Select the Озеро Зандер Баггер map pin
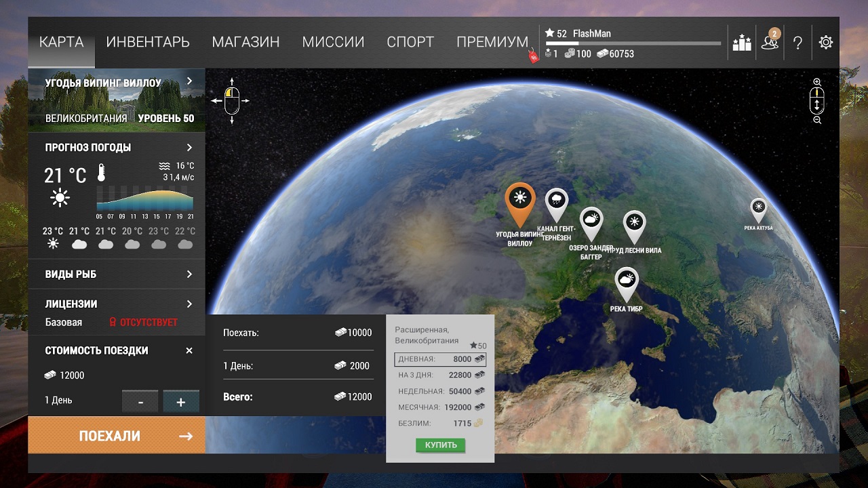Screen dimensions: 868x488 pyautogui.click(x=591, y=224)
